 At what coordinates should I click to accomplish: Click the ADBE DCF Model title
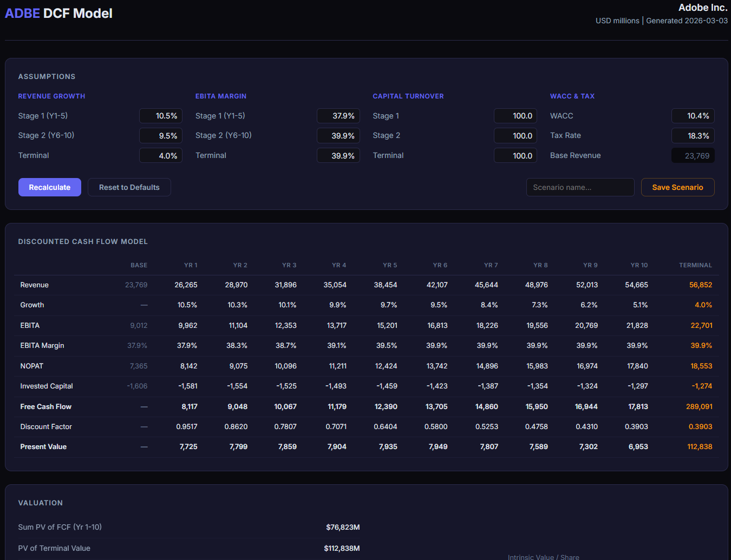click(58, 14)
